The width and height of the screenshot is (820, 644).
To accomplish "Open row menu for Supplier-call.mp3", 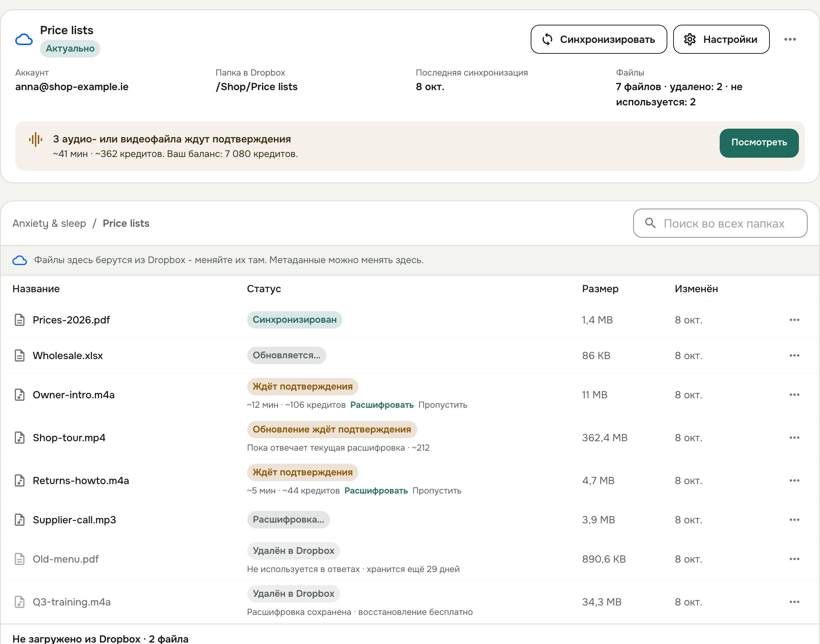I will (x=794, y=520).
